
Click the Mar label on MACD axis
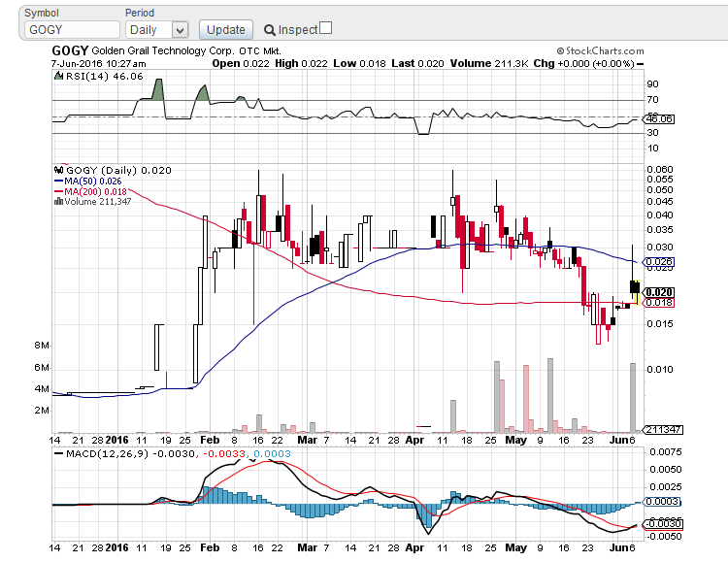tap(307, 547)
